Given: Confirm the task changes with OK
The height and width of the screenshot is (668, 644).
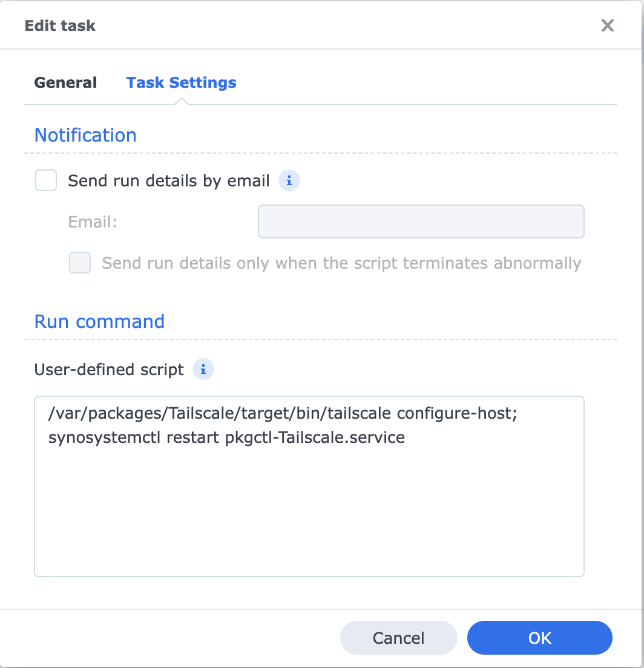Looking at the screenshot, I should point(539,637).
